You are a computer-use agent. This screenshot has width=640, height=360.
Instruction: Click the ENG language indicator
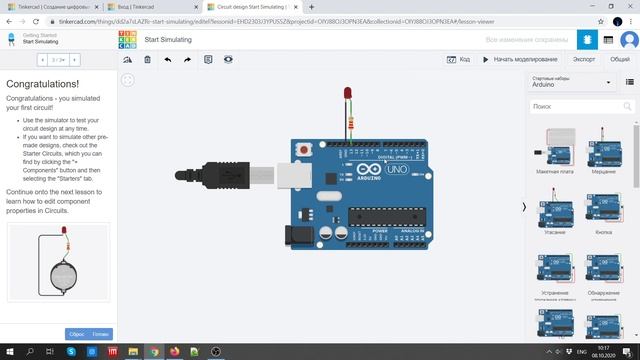(582, 351)
